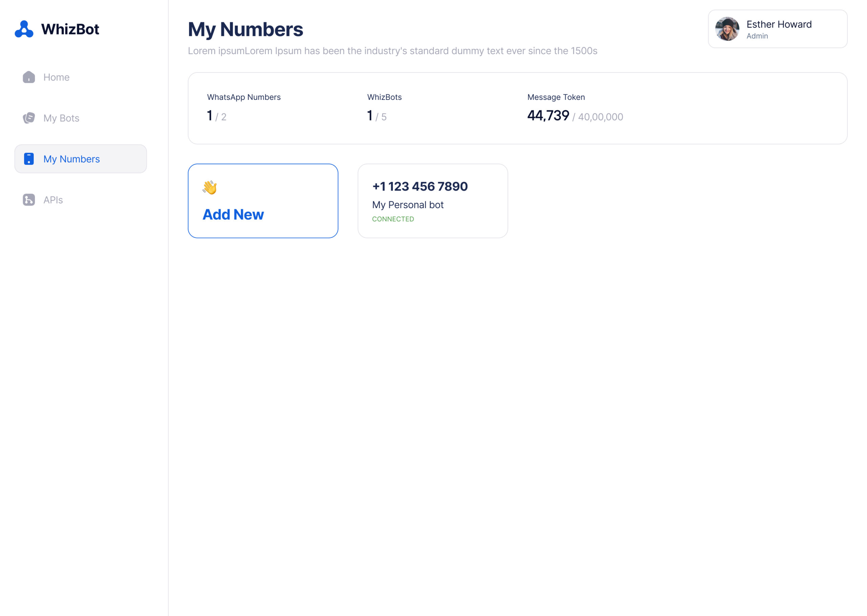This screenshot has height=616, width=867.
Task: Click the My Numbers phone icon
Action: point(29,159)
